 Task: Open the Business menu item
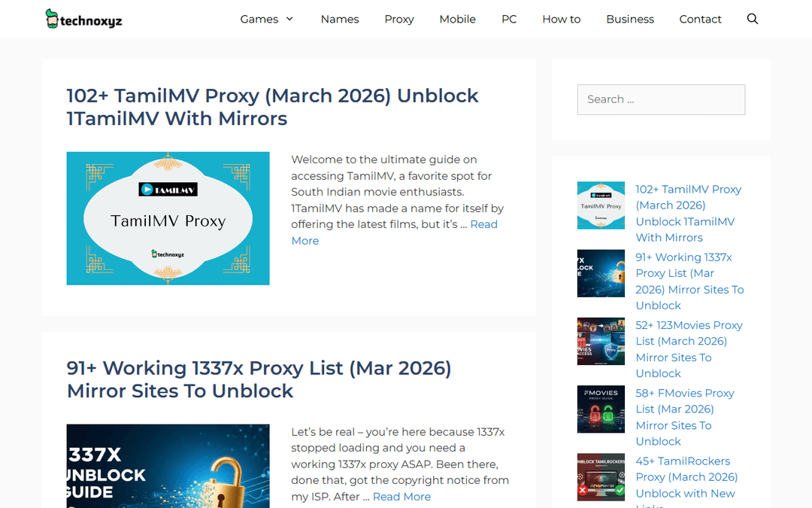pos(630,19)
